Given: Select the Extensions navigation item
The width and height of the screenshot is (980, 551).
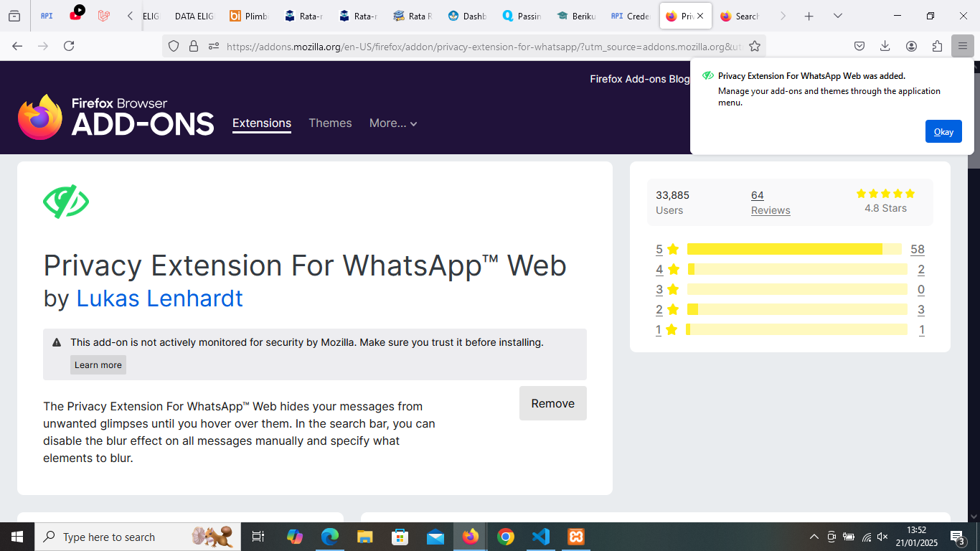Looking at the screenshot, I should click(x=262, y=123).
